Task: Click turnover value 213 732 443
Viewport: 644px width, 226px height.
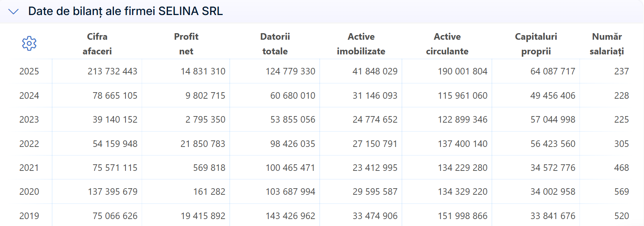Action: 112,71
